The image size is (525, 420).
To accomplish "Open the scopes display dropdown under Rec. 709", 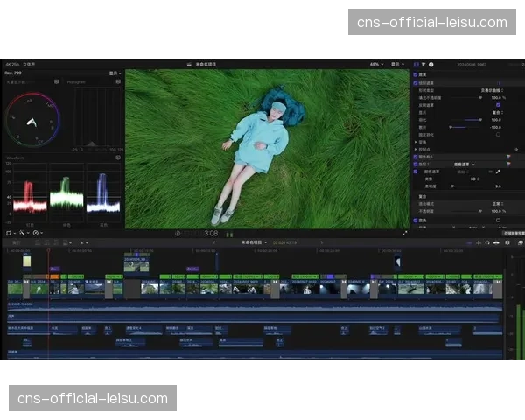I will (x=114, y=73).
